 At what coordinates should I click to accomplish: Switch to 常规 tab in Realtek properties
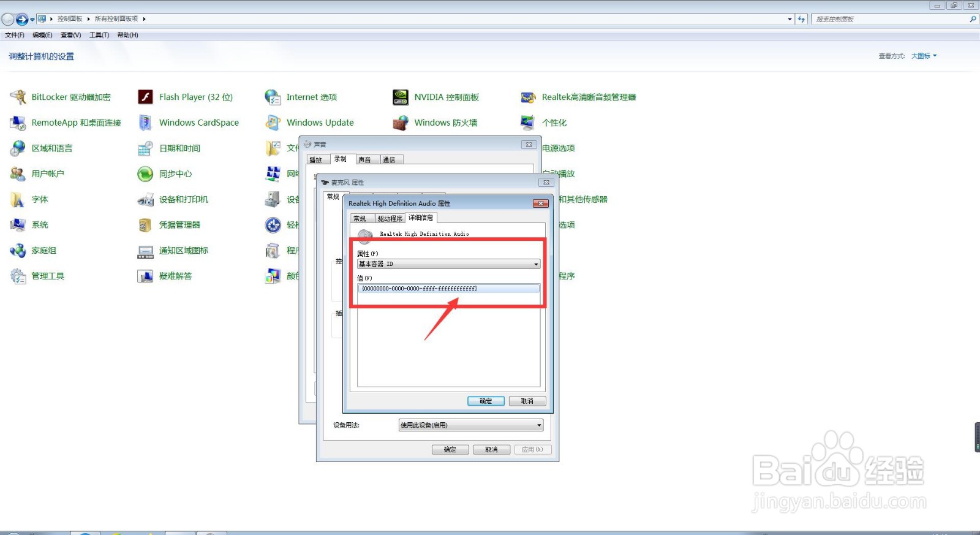(360, 218)
